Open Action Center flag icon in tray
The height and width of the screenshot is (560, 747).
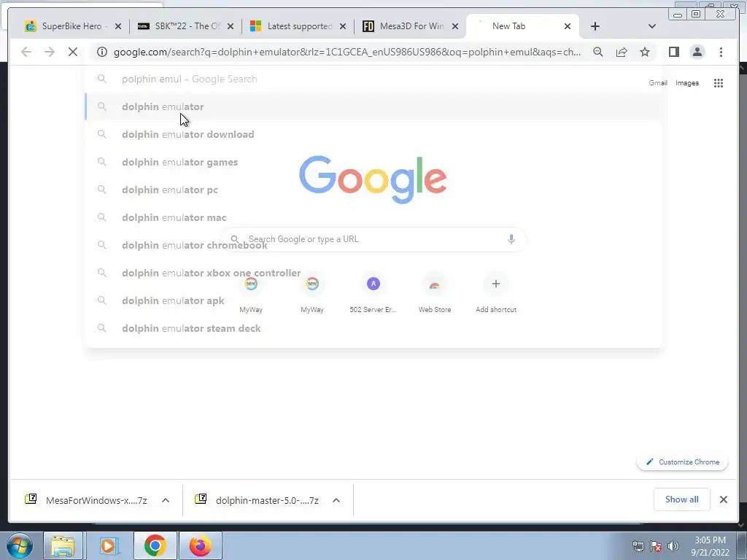[656, 546]
